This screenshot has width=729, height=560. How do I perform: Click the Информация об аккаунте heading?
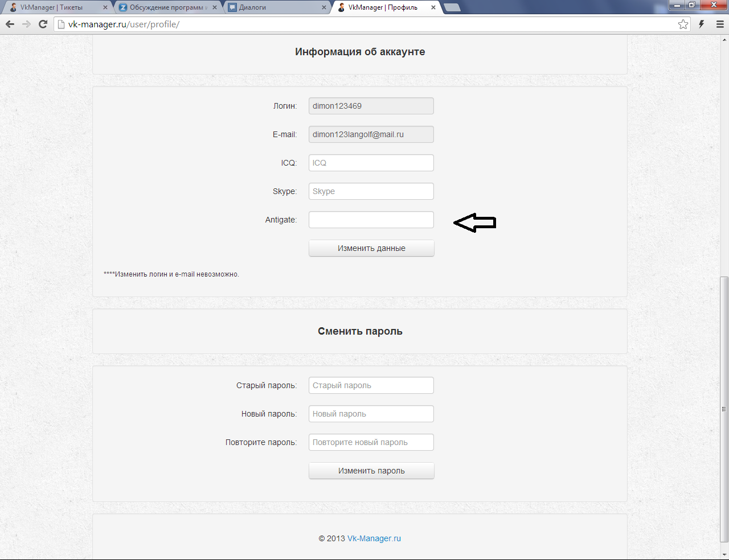coord(360,52)
